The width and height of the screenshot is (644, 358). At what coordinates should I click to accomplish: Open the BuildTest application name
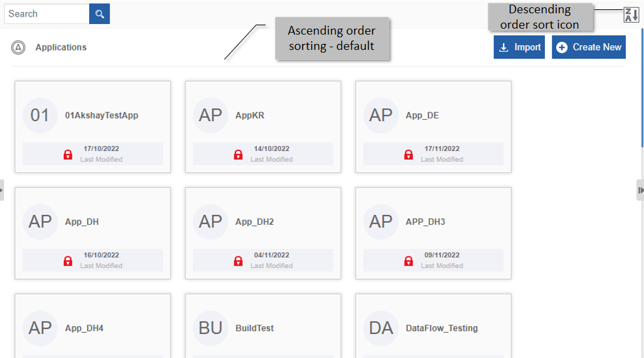255,328
